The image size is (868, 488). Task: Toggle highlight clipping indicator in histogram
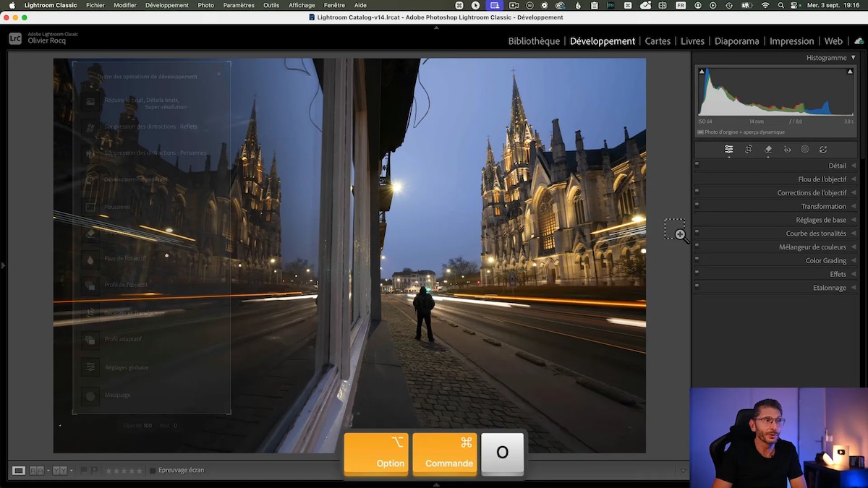(850, 72)
